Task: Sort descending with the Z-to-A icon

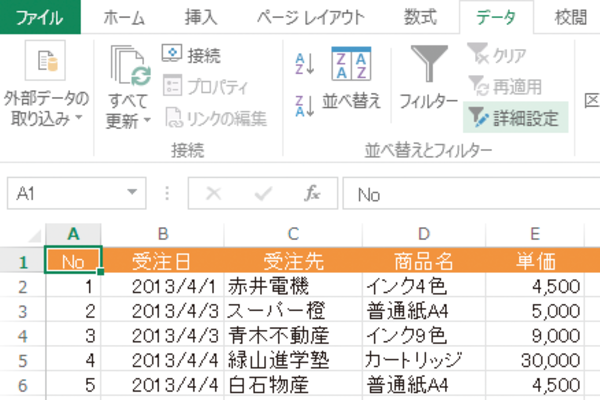Action: click(305, 106)
